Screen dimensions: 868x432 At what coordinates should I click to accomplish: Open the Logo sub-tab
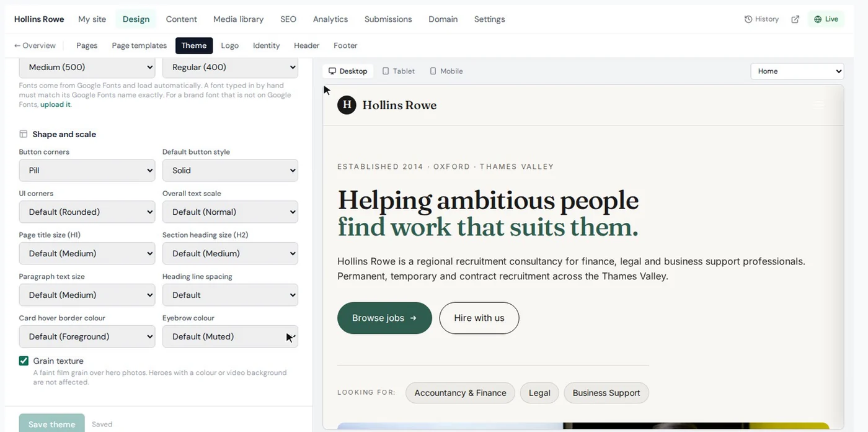(230, 45)
